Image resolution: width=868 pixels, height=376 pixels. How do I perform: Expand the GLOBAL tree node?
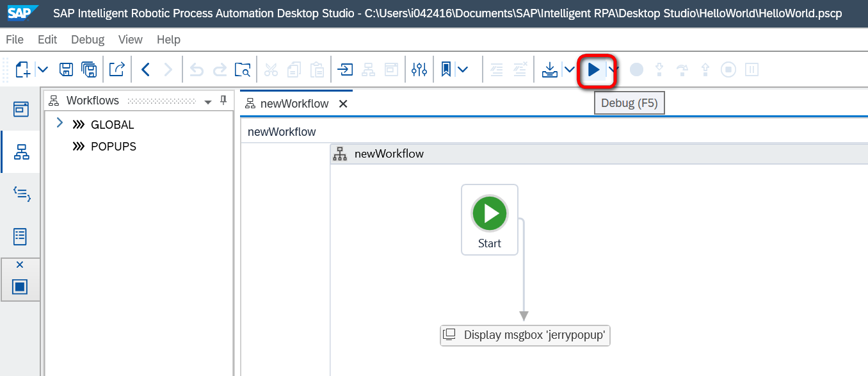pos(60,123)
